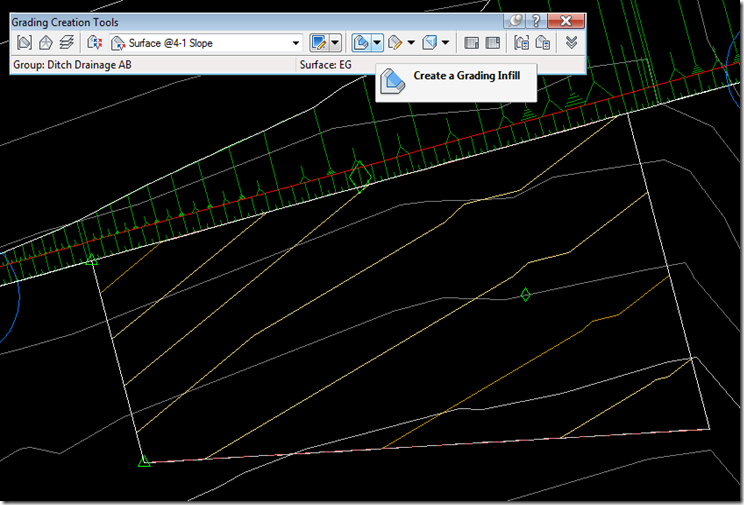Click the Grading Group Properties icon
Viewport: 744px width, 505px height.
click(x=521, y=43)
